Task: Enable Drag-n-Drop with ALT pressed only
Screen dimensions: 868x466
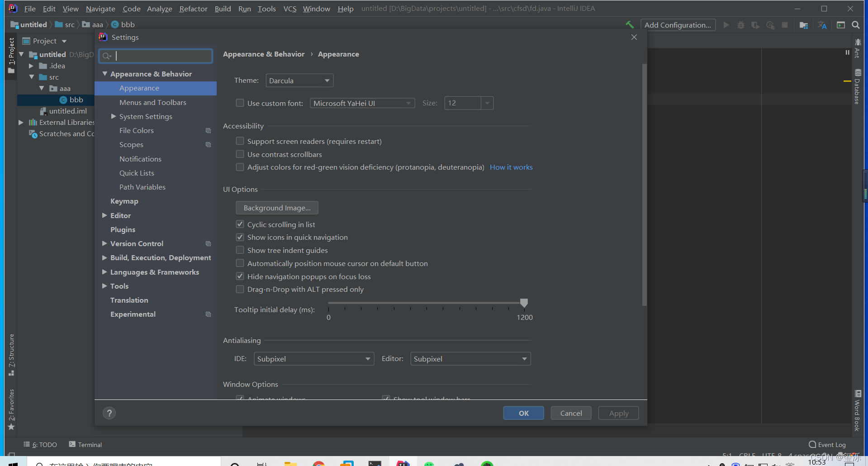Action: [x=240, y=290]
